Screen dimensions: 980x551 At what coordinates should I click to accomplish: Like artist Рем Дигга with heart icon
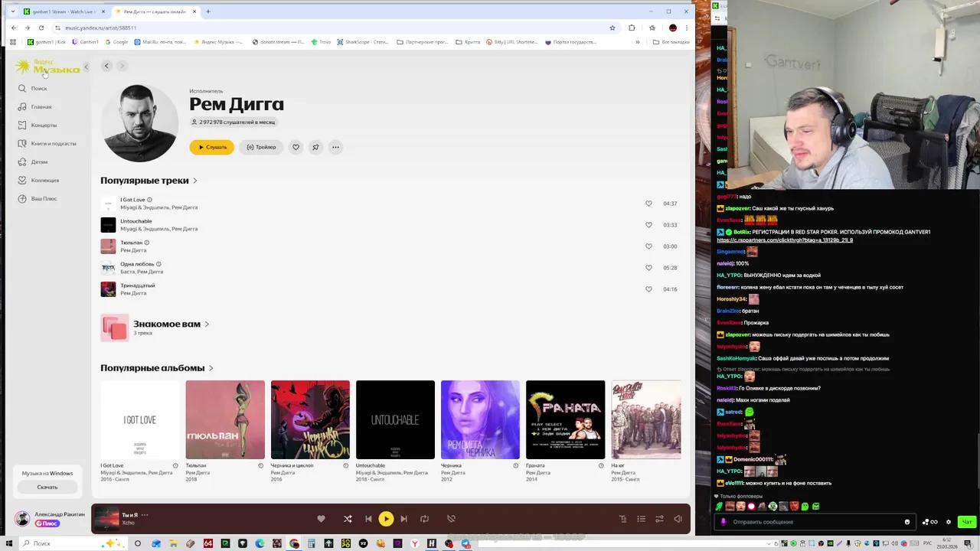(x=296, y=147)
